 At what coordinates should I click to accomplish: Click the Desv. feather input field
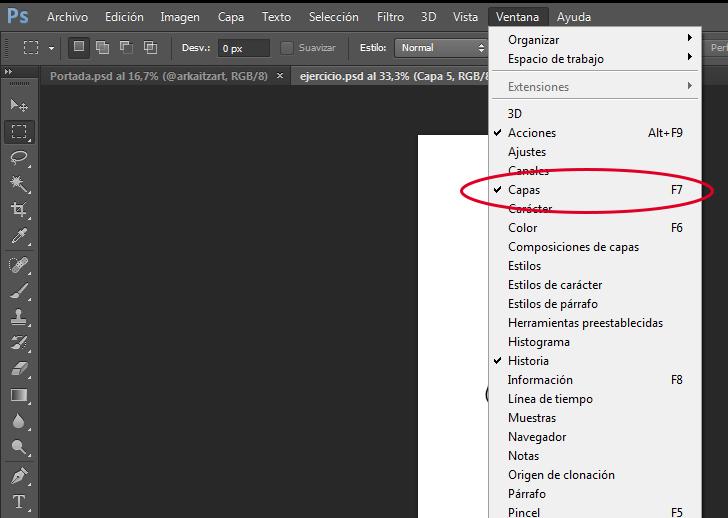tap(244, 48)
